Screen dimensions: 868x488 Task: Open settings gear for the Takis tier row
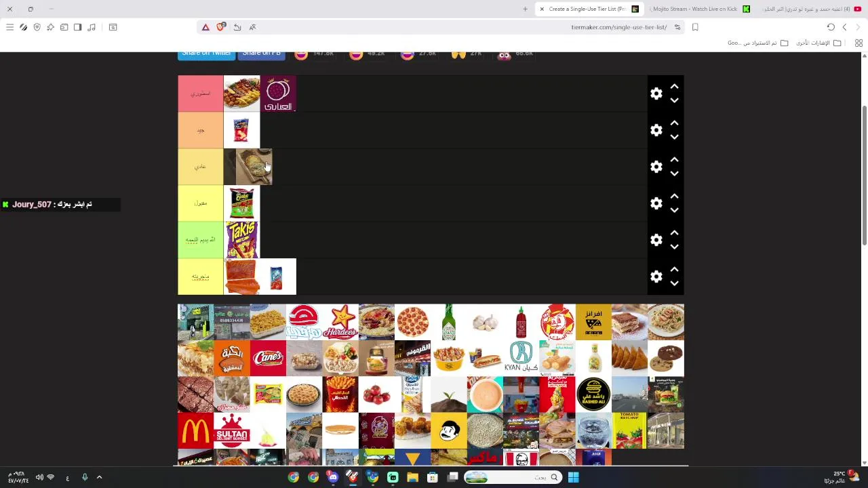coord(656,240)
